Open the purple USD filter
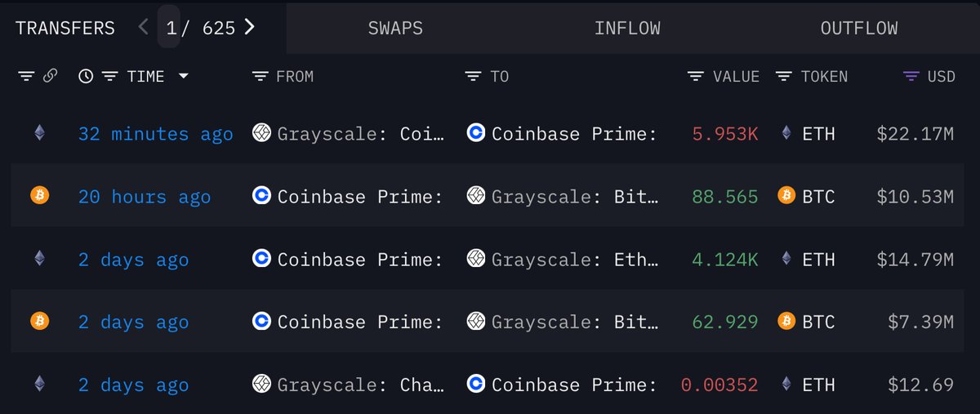The image size is (980, 414). click(x=911, y=76)
